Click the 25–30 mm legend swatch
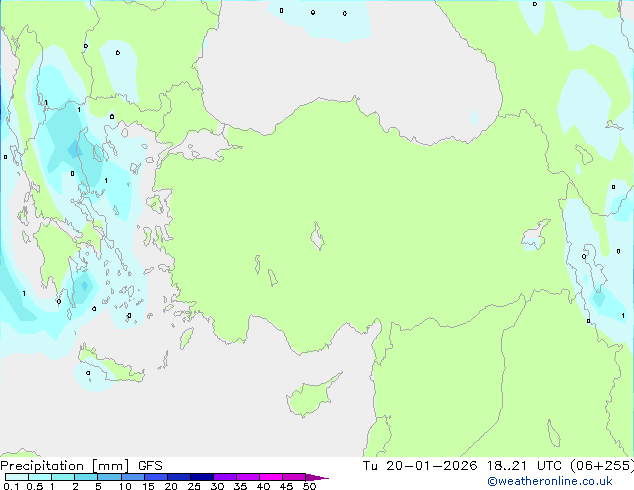Image resolution: width=634 pixels, height=490 pixels. pyautogui.click(x=201, y=477)
